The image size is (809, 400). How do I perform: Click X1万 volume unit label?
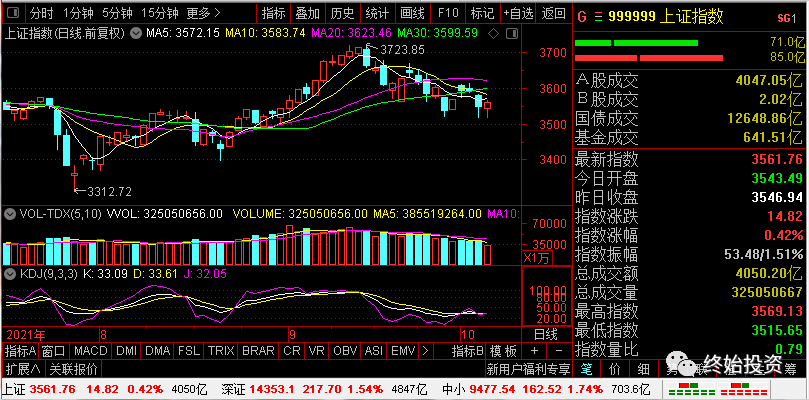(x=535, y=257)
